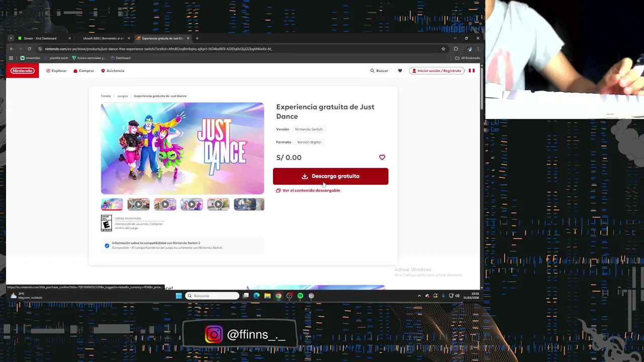Click the browser address bar
The width and height of the screenshot is (644, 362).
click(x=242, y=49)
